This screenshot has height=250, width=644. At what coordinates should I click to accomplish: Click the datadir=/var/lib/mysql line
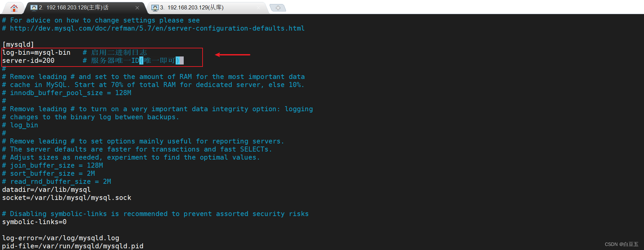pos(46,190)
